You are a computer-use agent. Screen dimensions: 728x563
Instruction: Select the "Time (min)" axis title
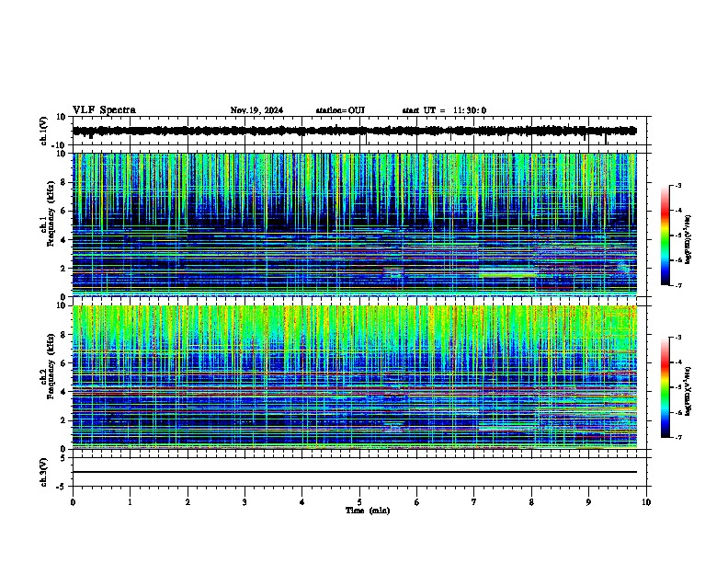[368, 511]
